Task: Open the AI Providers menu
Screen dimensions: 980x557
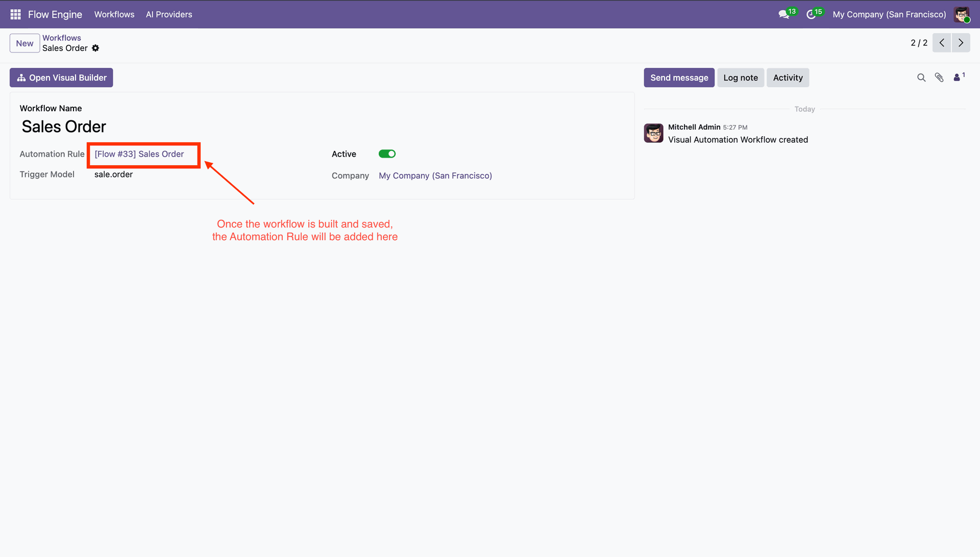Action: [x=169, y=14]
